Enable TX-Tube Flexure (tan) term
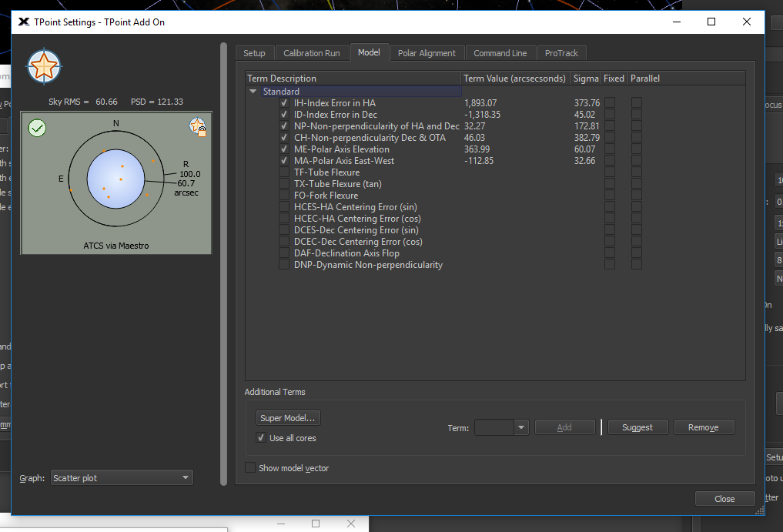Viewport: 783px width, 532px height. tap(284, 183)
